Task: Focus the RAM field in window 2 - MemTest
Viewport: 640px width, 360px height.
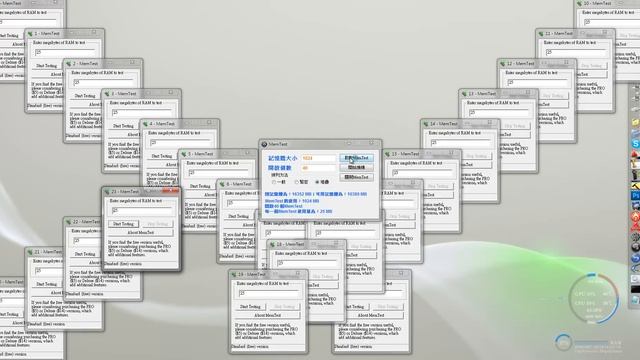Action: 104,83
